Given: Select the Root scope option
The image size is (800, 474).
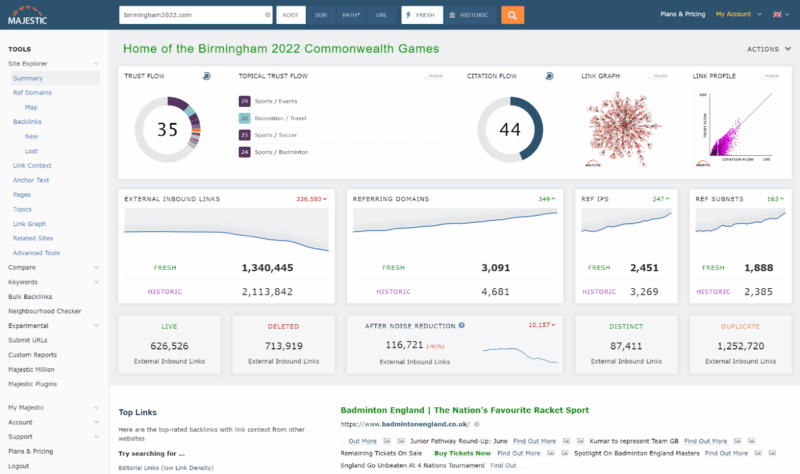Looking at the screenshot, I should [x=291, y=15].
